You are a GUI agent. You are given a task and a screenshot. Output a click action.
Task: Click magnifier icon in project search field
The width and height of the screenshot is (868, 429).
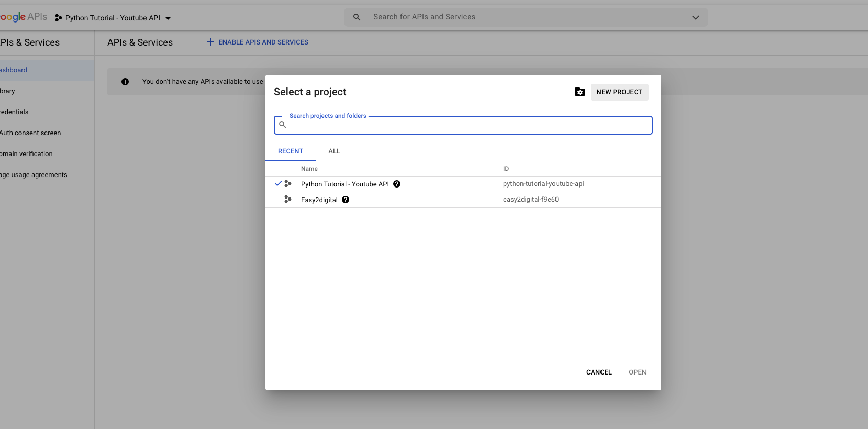pos(283,125)
